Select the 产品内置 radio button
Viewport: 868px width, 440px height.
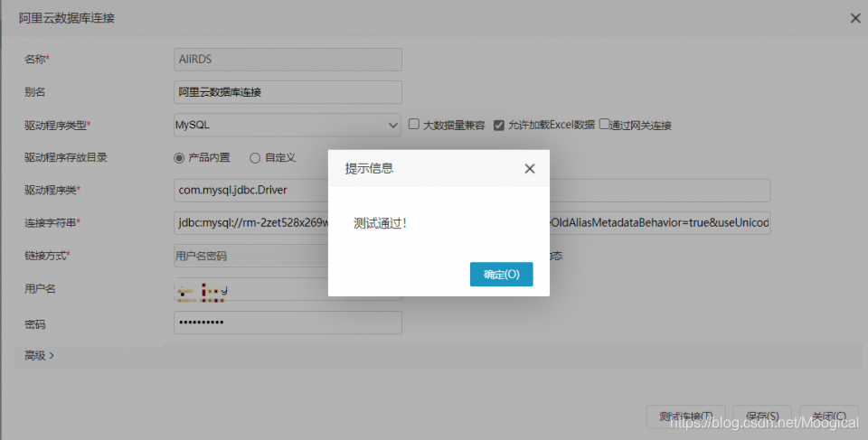[179, 158]
